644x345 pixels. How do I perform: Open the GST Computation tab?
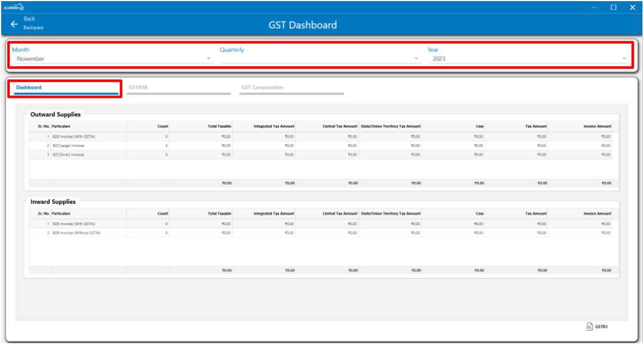click(x=291, y=88)
